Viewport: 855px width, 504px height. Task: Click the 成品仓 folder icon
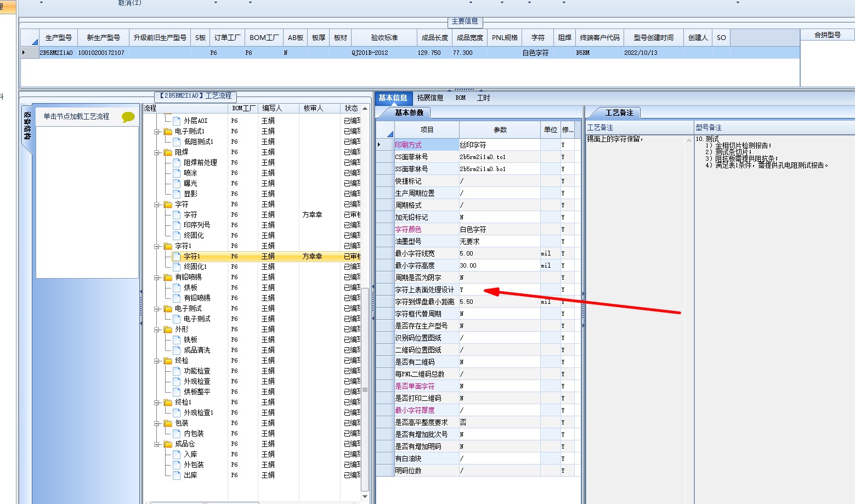coord(168,444)
